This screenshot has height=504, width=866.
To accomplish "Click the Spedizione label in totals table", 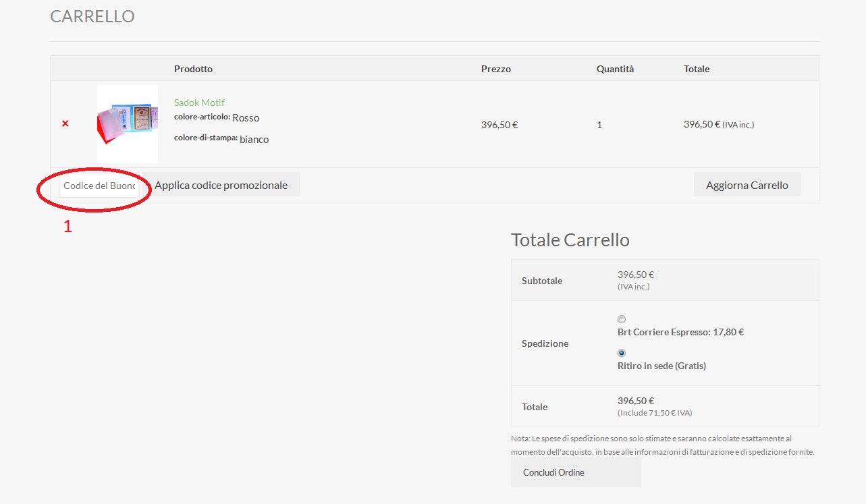I will coord(545,343).
